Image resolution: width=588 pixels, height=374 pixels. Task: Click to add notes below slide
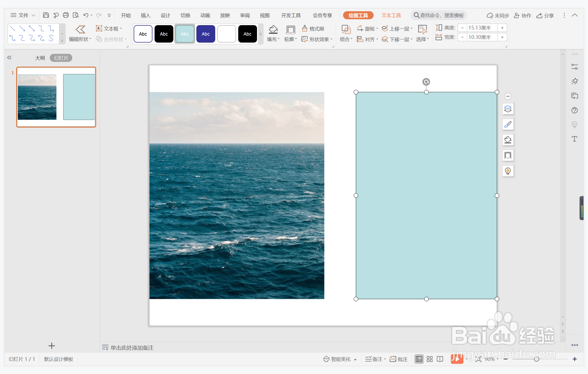point(132,347)
